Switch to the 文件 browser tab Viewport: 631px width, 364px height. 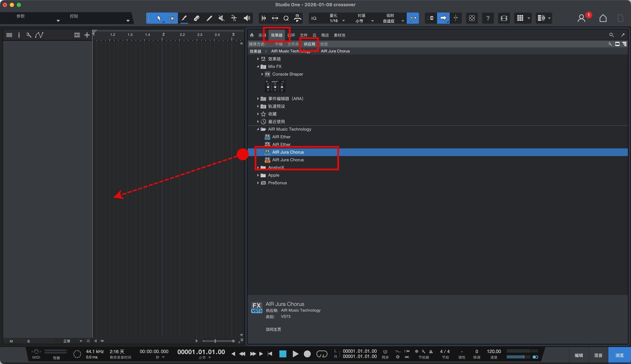click(304, 35)
